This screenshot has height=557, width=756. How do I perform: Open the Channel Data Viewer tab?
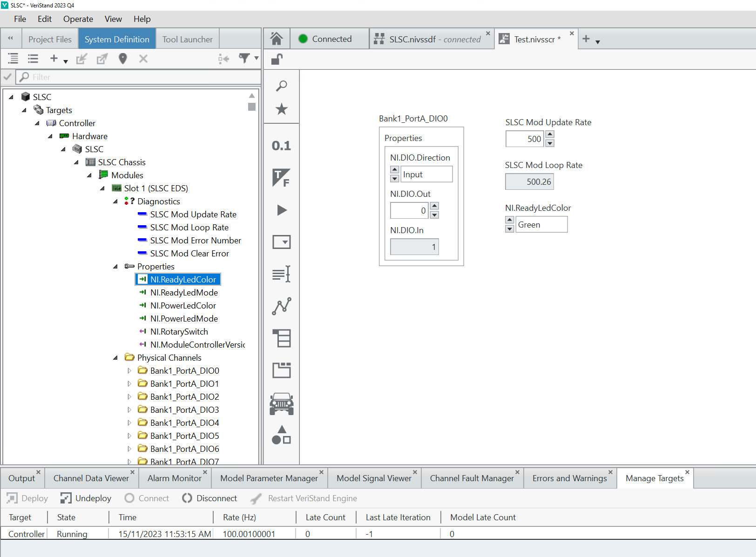click(91, 478)
